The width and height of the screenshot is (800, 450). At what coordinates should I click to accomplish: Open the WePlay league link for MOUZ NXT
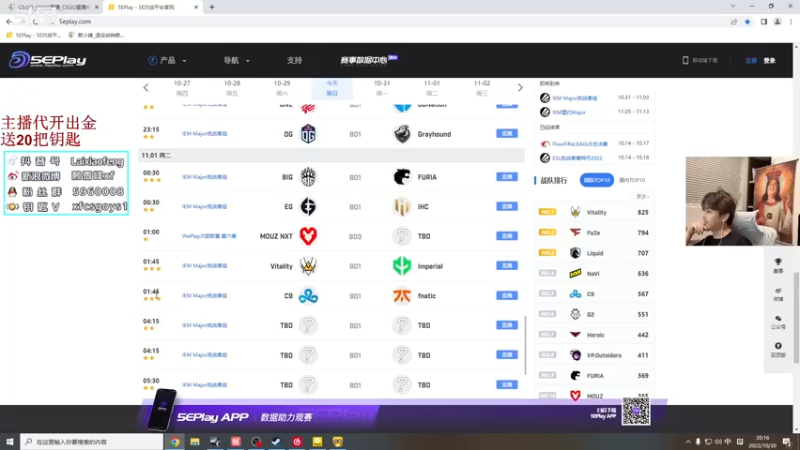209,236
